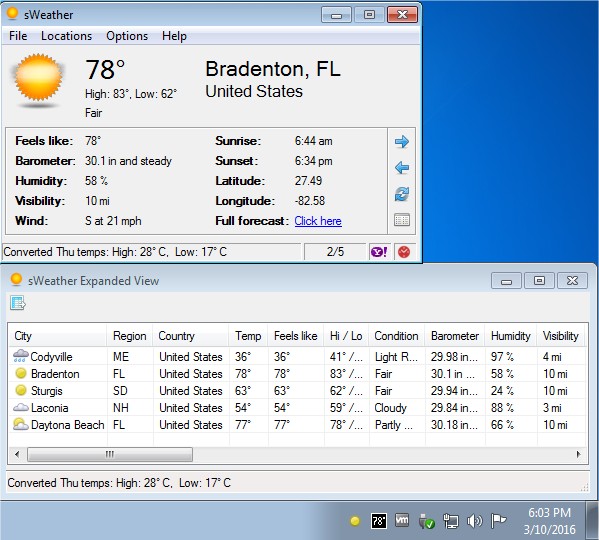Sort by Hi / Lo column header
Image resolution: width=599 pixels, height=540 pixels.
point(346,336)
